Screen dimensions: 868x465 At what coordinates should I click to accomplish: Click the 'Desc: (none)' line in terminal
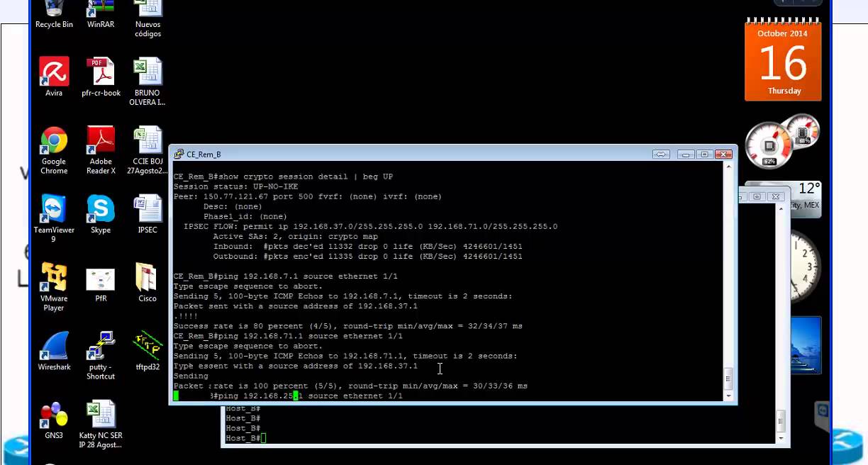(x=233, y=206)
